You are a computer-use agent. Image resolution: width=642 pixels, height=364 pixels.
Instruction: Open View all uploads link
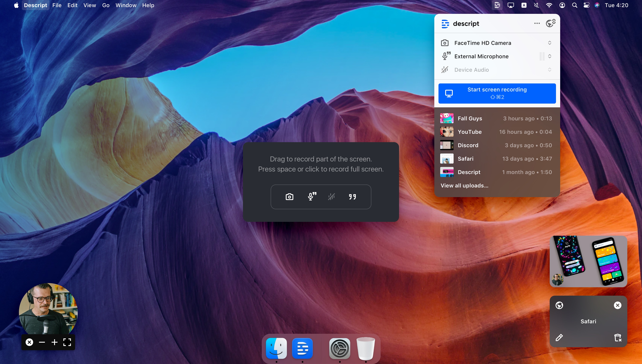464,186
